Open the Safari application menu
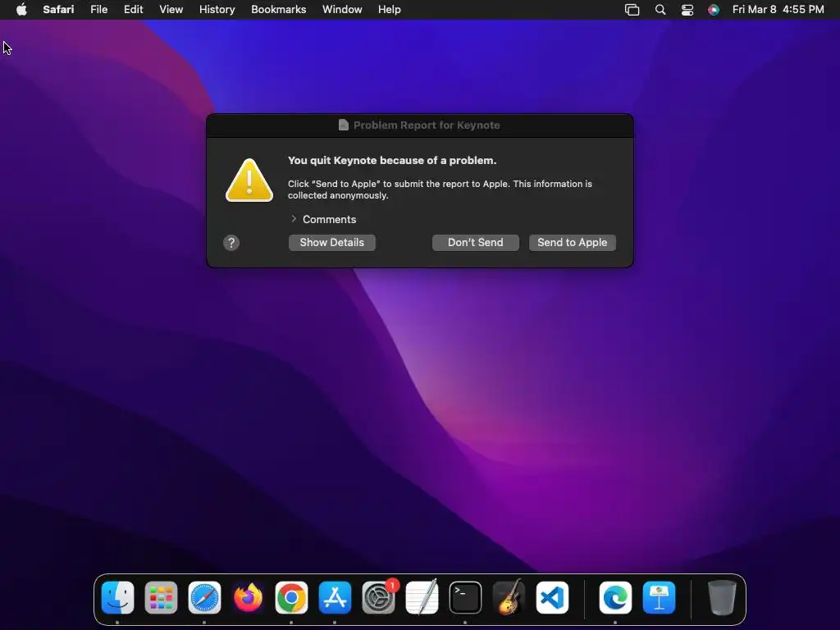Viewport: 840px width, 630px height. pyautogui.click(x=58, y=9)
